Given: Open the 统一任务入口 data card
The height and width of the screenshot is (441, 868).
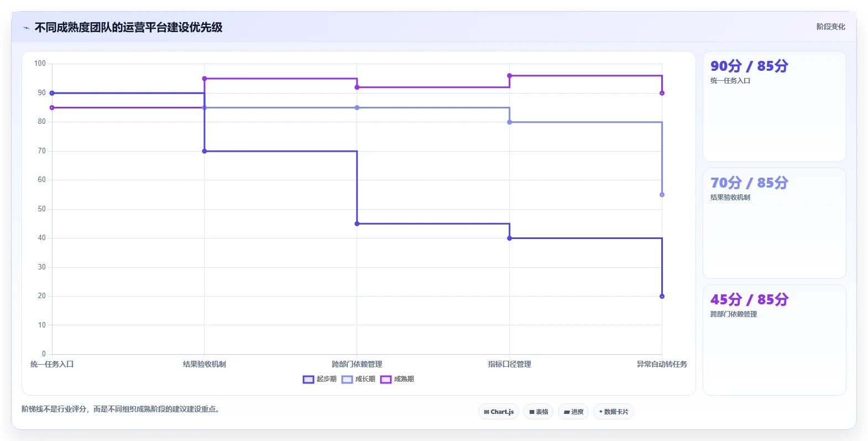Looking at the screenshot, I should [x=774, y=107].
